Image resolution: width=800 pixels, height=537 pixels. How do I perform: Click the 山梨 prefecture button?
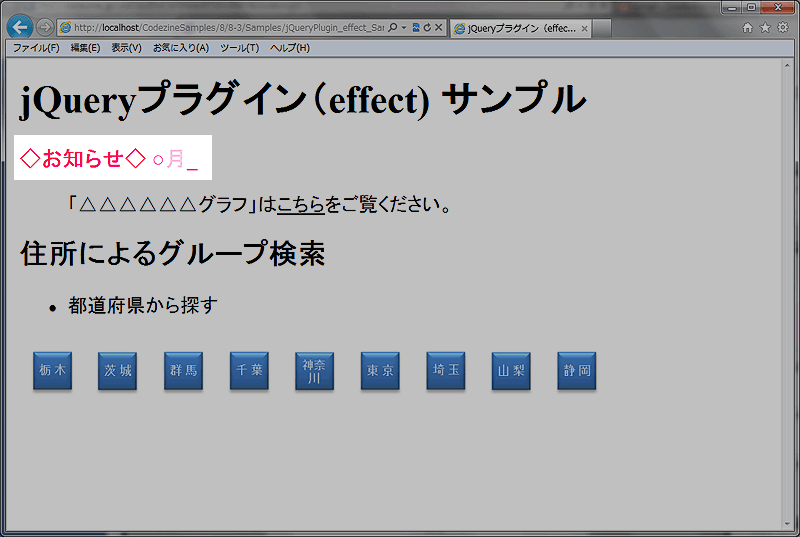coord(511,370)
